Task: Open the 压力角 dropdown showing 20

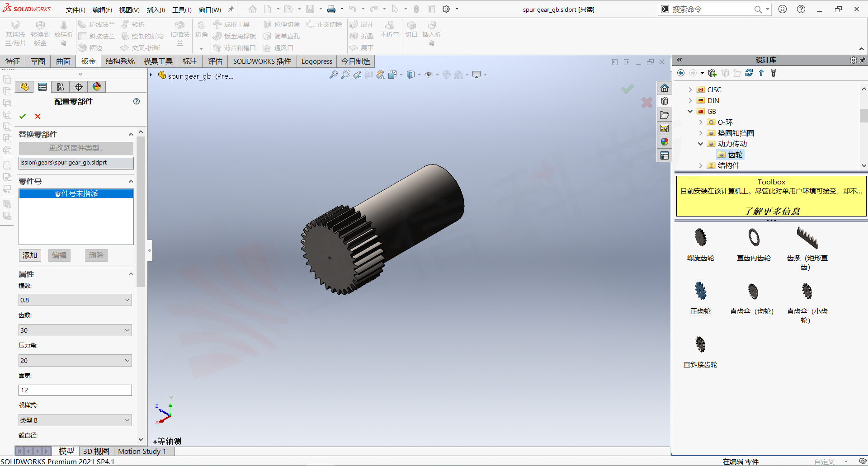Action: tap(75, 361)
